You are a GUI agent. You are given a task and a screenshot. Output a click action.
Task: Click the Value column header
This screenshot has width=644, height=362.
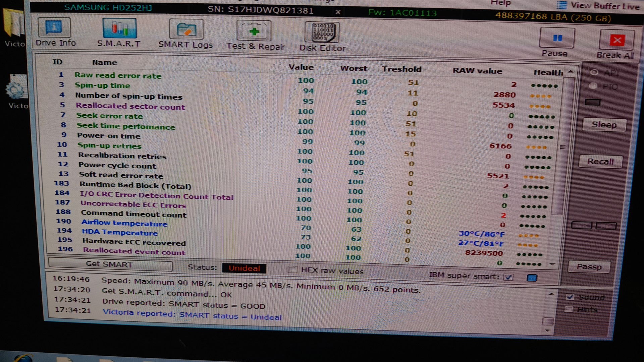coord(301,67)
